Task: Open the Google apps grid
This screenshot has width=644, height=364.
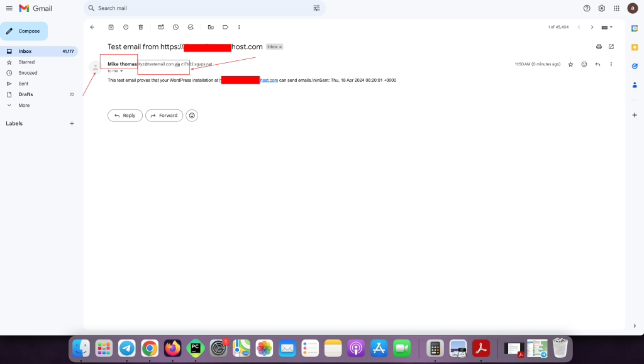Action: point(616,8)
